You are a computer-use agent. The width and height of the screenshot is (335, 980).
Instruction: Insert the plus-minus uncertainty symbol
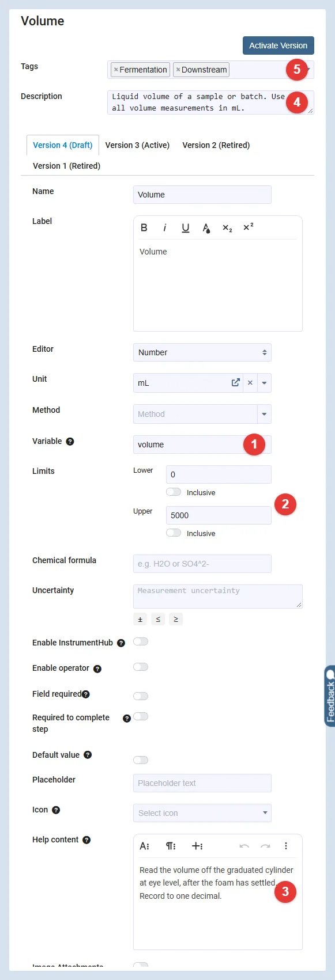[140, 619]
